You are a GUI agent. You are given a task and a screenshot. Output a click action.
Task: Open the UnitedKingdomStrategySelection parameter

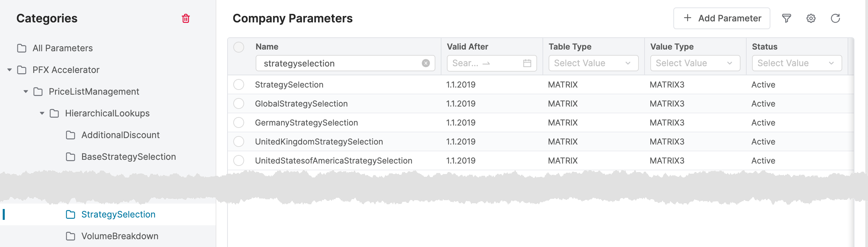pyautogui.click(x=319, y=141)
